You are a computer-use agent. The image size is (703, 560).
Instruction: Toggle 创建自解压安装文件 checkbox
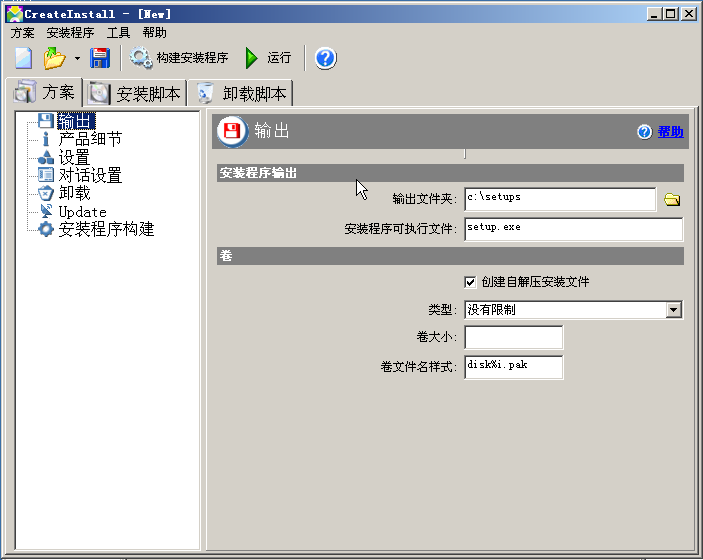click(x=470, y=282)
